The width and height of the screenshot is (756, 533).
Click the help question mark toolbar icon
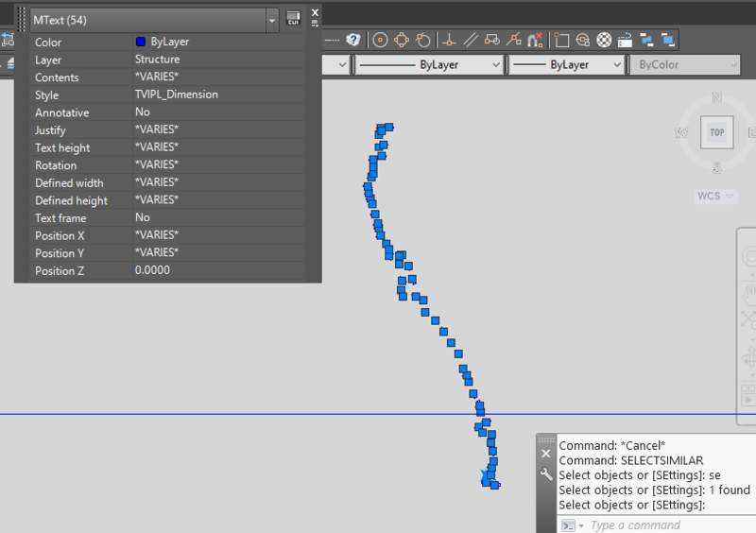353,40
